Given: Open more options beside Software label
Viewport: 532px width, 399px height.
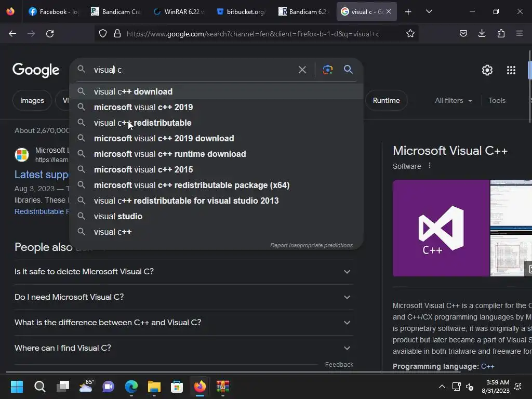Looking at the screenshot, I should tap(430, 166).
